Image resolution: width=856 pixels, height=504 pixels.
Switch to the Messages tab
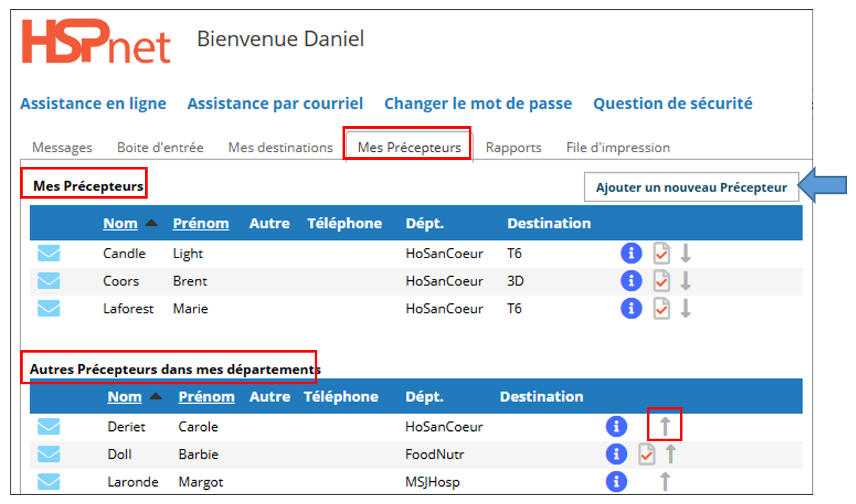click(x=62, y=148)
